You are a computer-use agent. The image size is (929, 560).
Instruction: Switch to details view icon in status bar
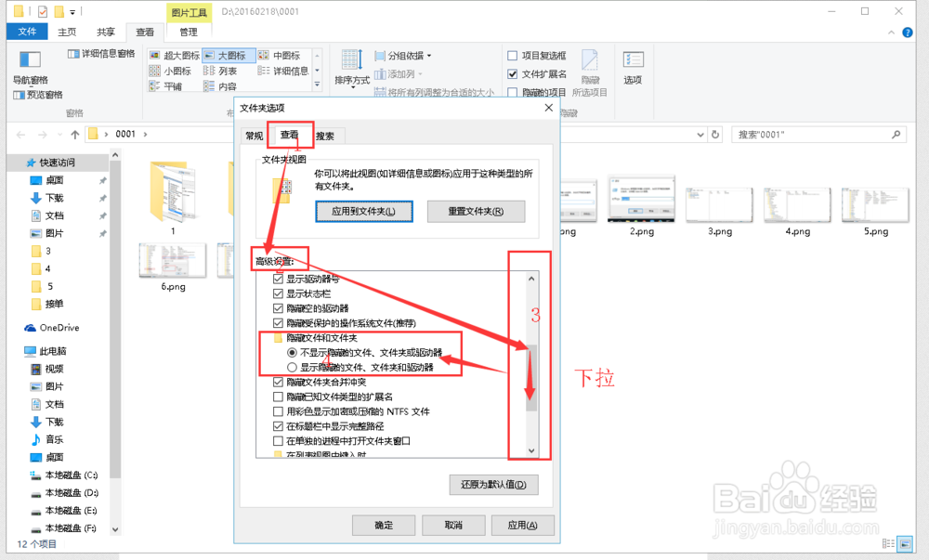coord(888,543)
